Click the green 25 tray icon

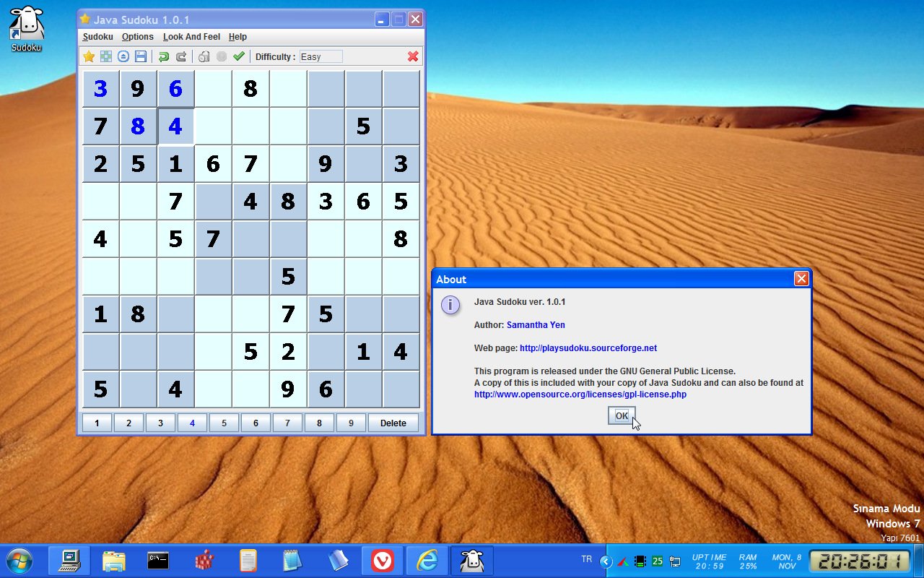(658, 561)
